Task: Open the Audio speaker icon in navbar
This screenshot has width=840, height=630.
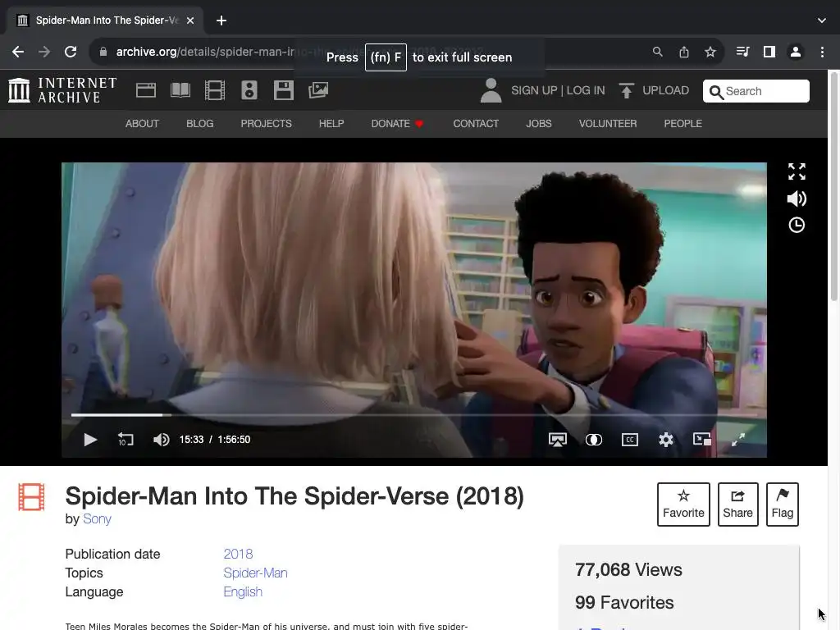Action: pos(249,90)
